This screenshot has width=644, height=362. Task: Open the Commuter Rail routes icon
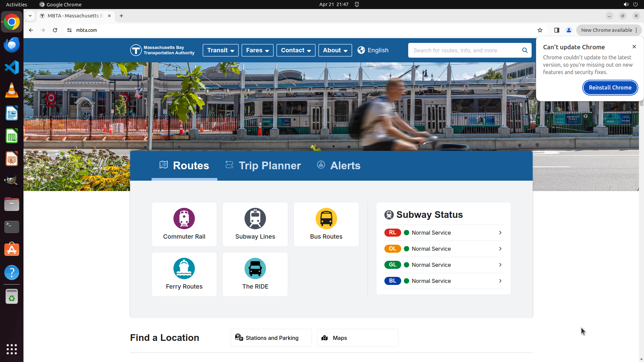click(x=184, y=219)
